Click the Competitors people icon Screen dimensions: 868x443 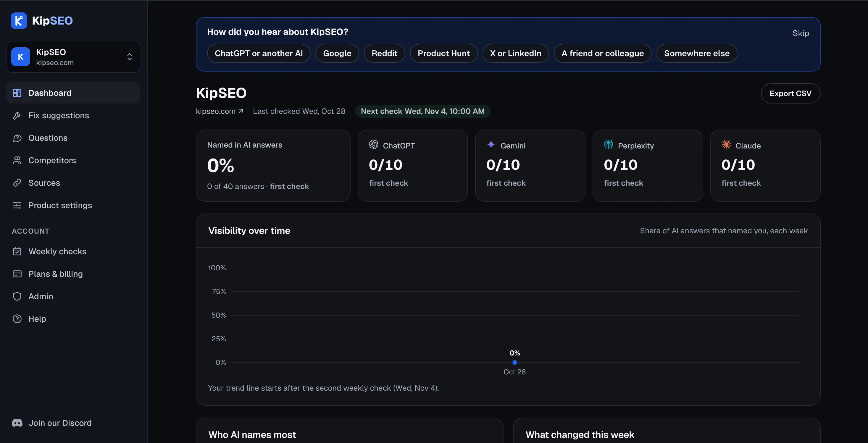click(17, 160)
